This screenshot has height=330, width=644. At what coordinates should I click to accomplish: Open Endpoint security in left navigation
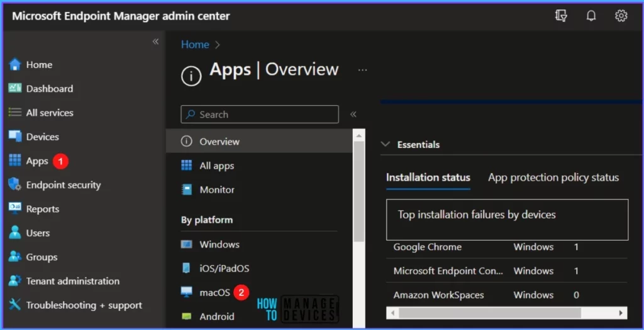[64, 185]
